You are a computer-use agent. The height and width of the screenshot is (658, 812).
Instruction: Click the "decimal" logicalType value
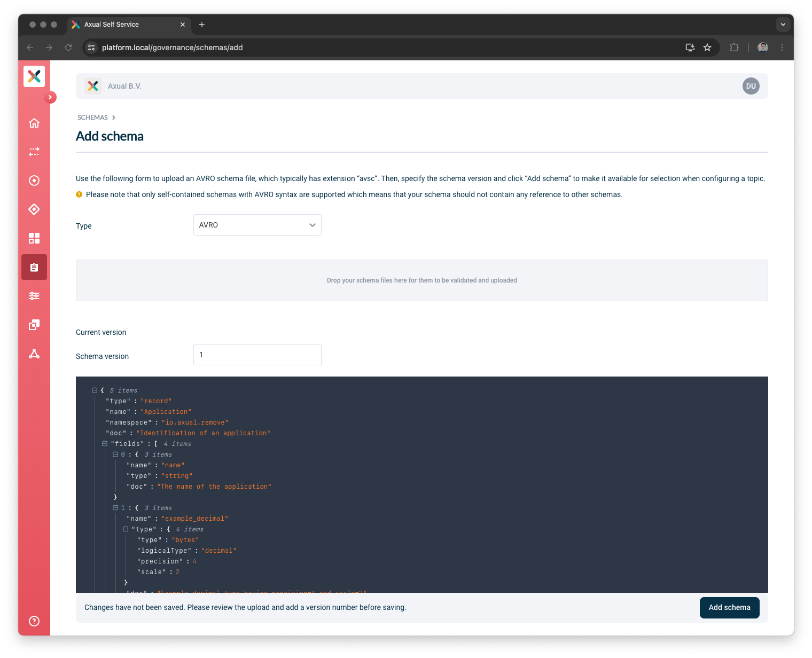(x=219, y=551)
